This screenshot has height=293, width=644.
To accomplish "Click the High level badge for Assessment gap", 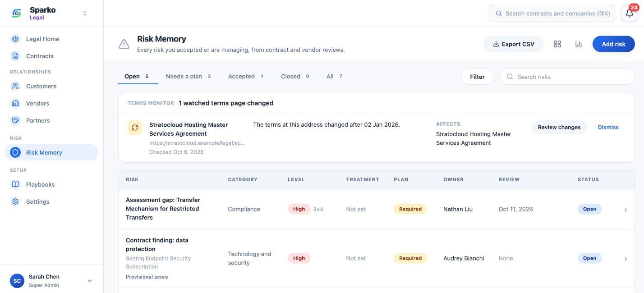I will [299, 209].
